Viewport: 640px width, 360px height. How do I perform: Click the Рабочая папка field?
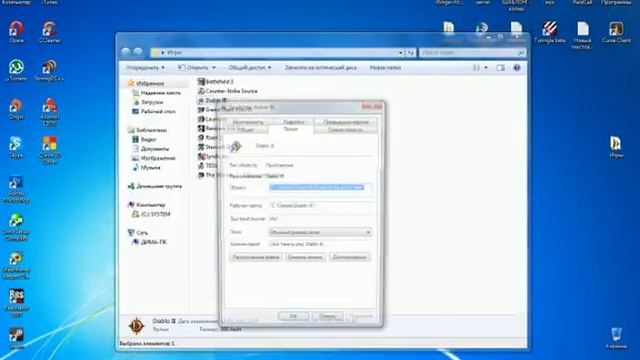point(320,206)
